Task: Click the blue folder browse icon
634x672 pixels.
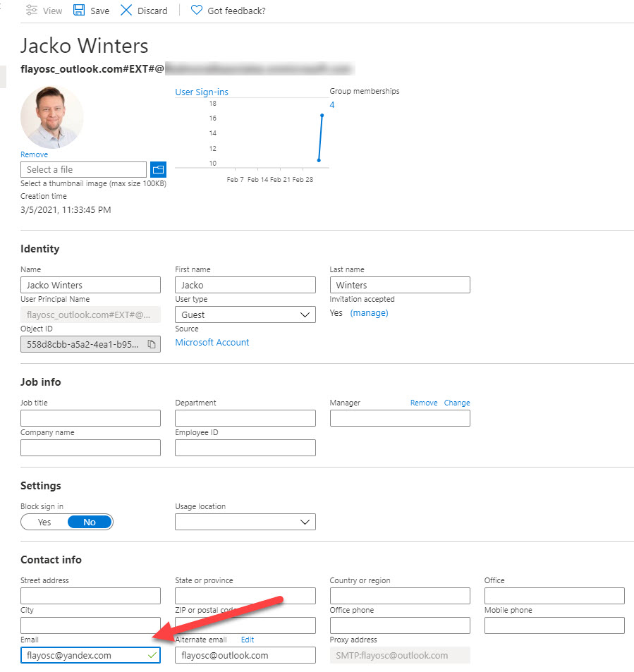Action: click(158, 170)
